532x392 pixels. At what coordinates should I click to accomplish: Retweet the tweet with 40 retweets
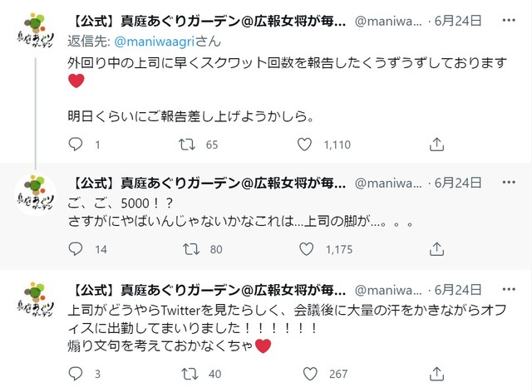coord(188,373)
